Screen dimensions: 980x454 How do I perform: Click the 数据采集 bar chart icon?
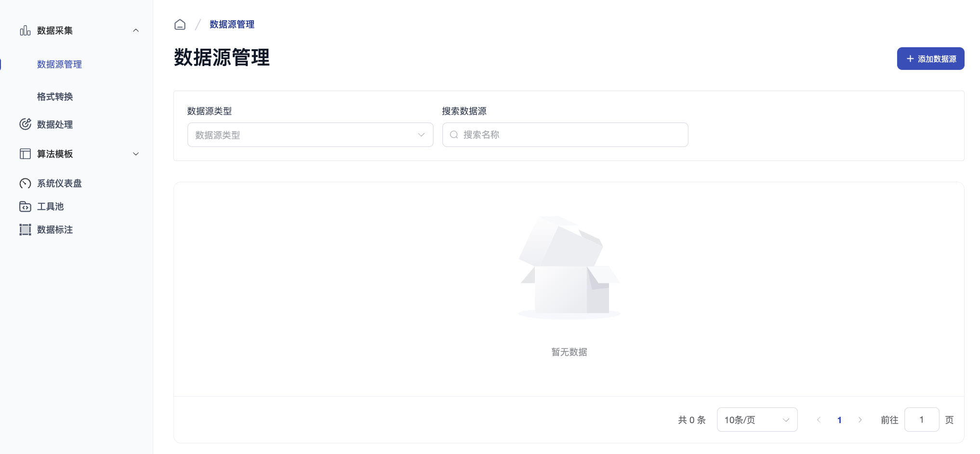[x=25, y=31]
